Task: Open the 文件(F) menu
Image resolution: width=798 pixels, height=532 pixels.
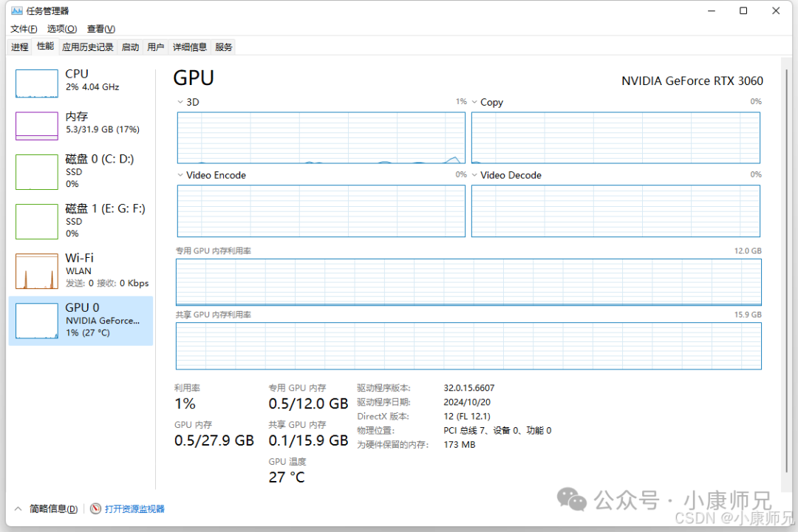Action: (x=24, y=29)
